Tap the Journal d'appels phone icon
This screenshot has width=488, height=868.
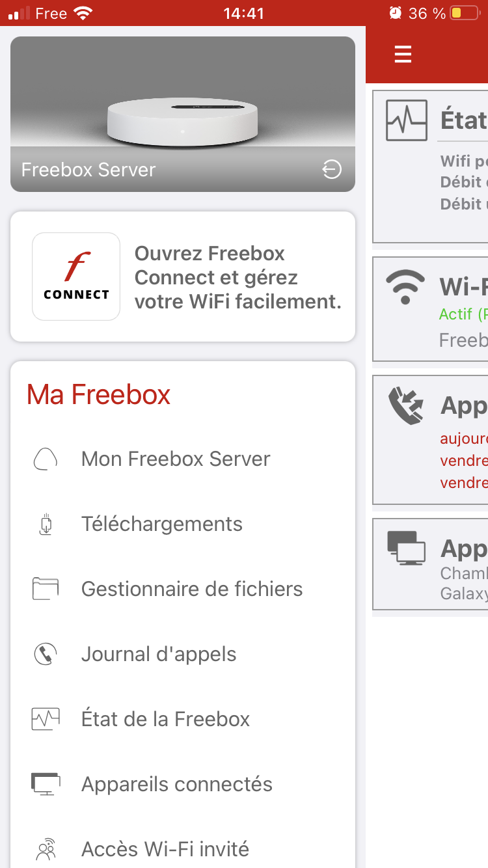[x=45, y=654]
